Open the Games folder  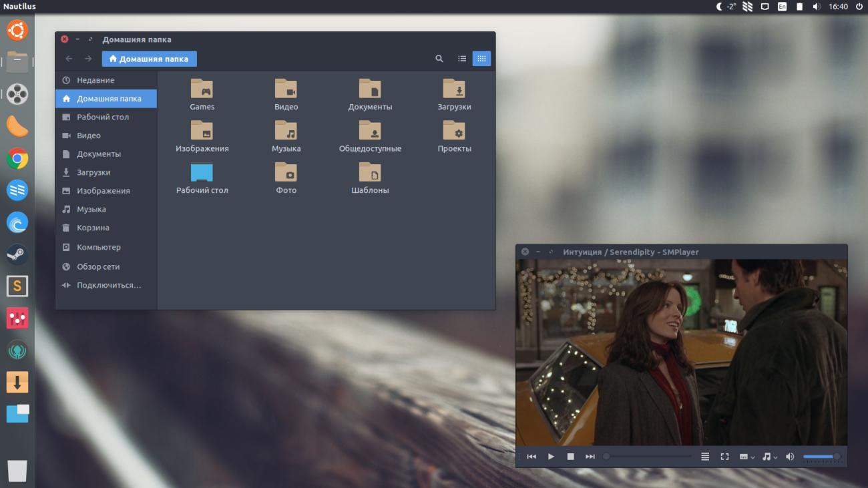[x=202, y=95]
